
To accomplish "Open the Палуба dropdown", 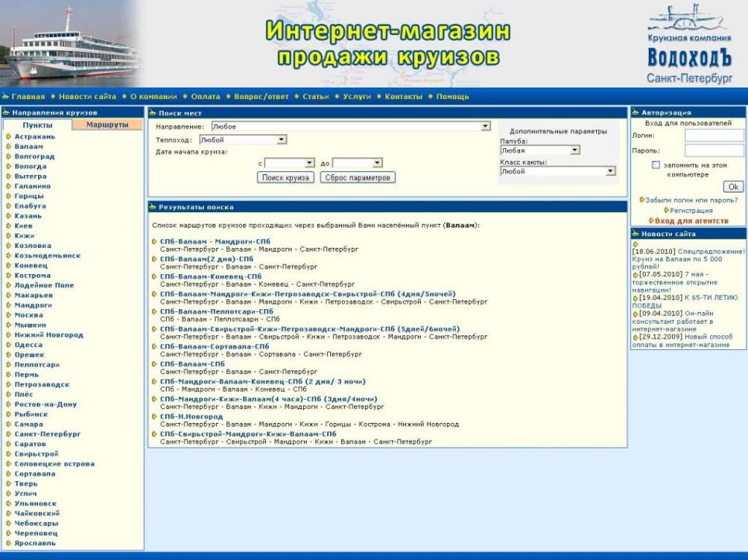I will coord(540,150).
